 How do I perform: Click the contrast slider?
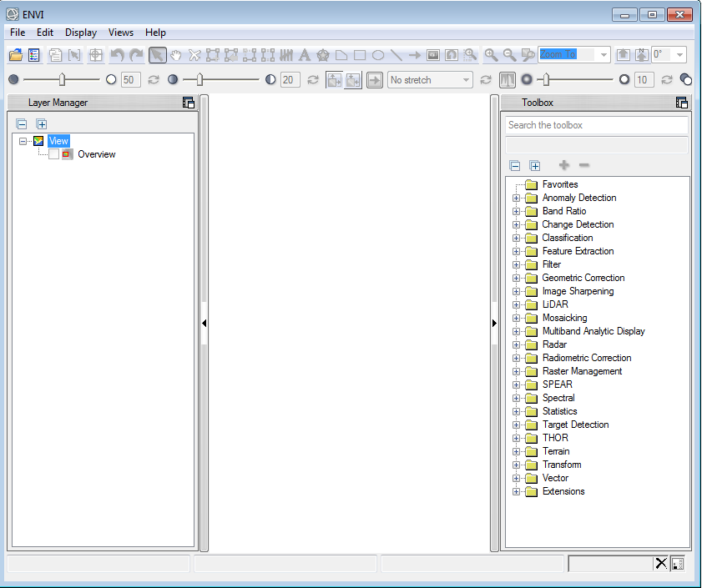click(221, 80)
